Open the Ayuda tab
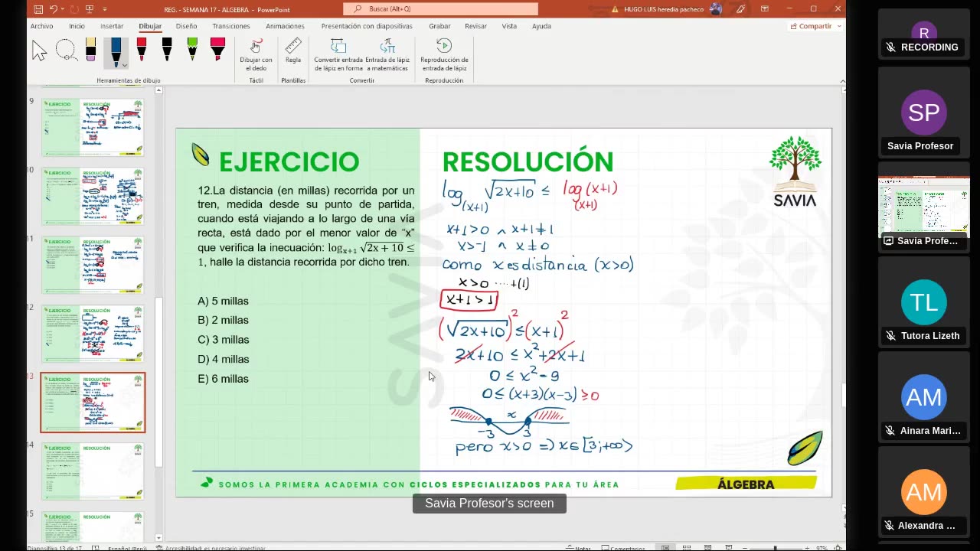The image size is (980, 551). click(x=541, y=26)
